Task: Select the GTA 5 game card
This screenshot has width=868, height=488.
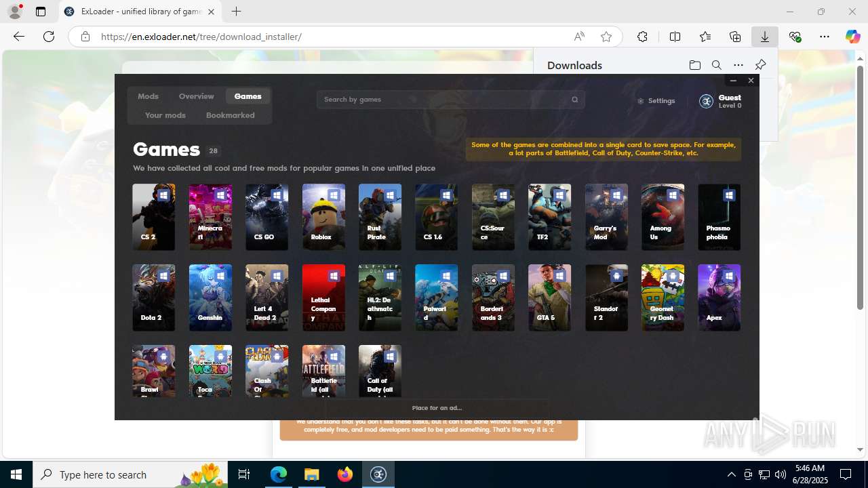Action: coord(550,298)
